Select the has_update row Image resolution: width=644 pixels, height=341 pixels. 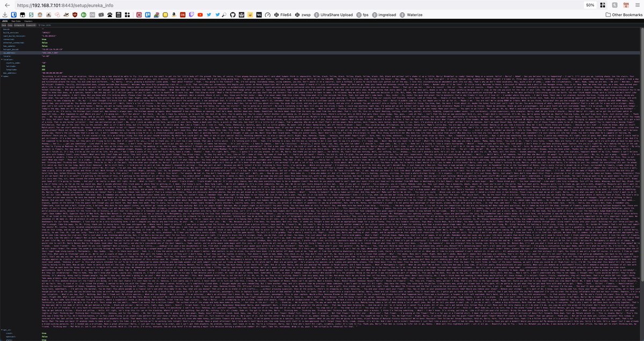[320, 46]
